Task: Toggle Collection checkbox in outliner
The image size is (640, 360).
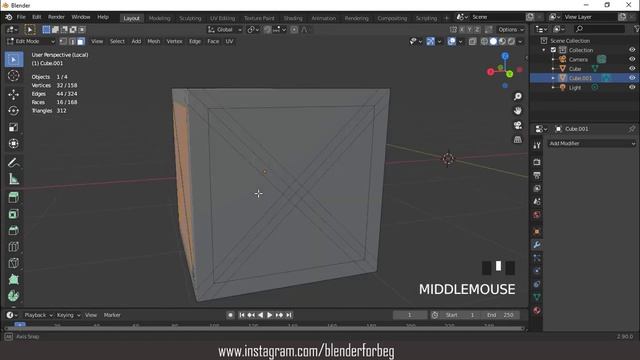Action: point(553,50)
